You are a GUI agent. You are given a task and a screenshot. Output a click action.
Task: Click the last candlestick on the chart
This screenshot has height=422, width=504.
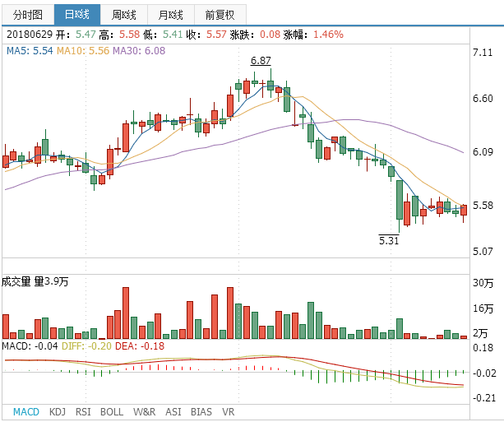tap(464, 210)
